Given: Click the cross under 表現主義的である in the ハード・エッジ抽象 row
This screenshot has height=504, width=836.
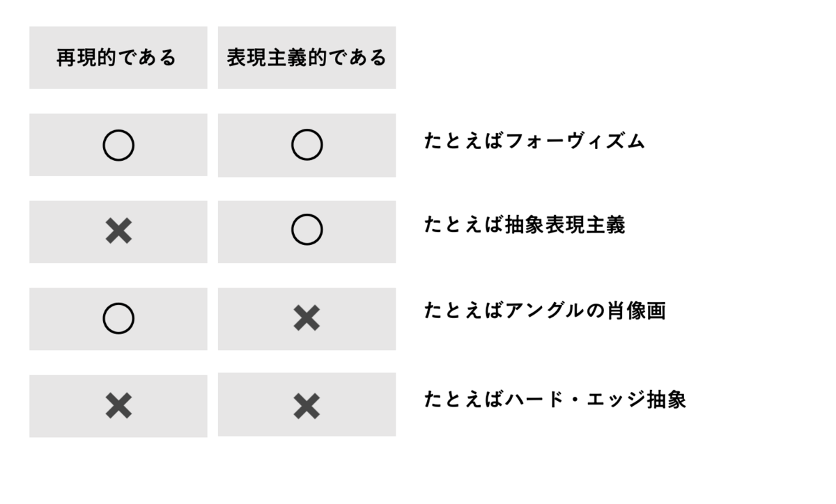Looking at the screenshot, I should (x=307, y=406).
